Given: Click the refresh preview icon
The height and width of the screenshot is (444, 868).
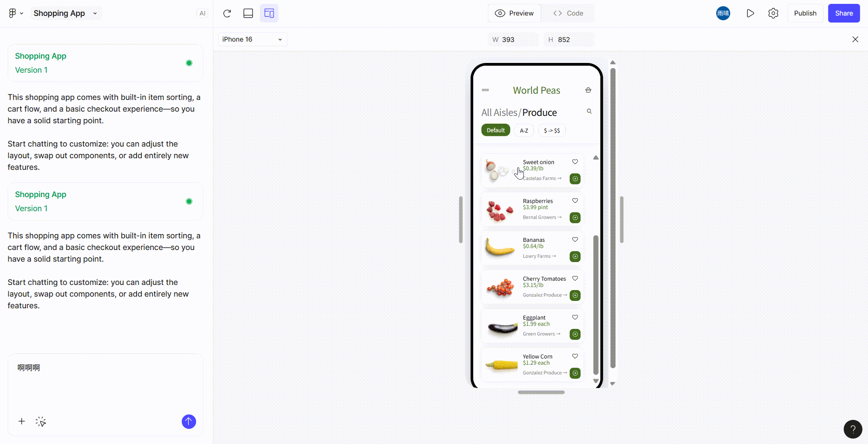Looking at the screenshot, I should [x=227, y=13].
